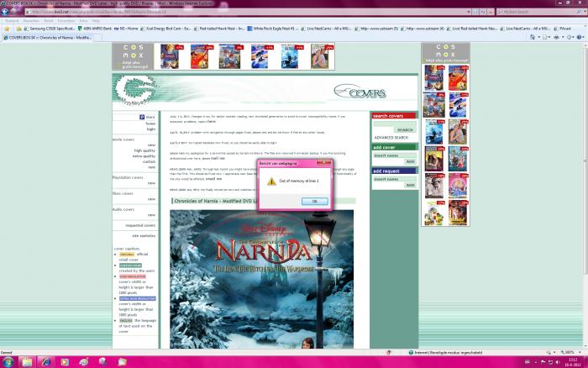Click the clock in system tray
Screen dimensions: 588x368
point(573,362)
